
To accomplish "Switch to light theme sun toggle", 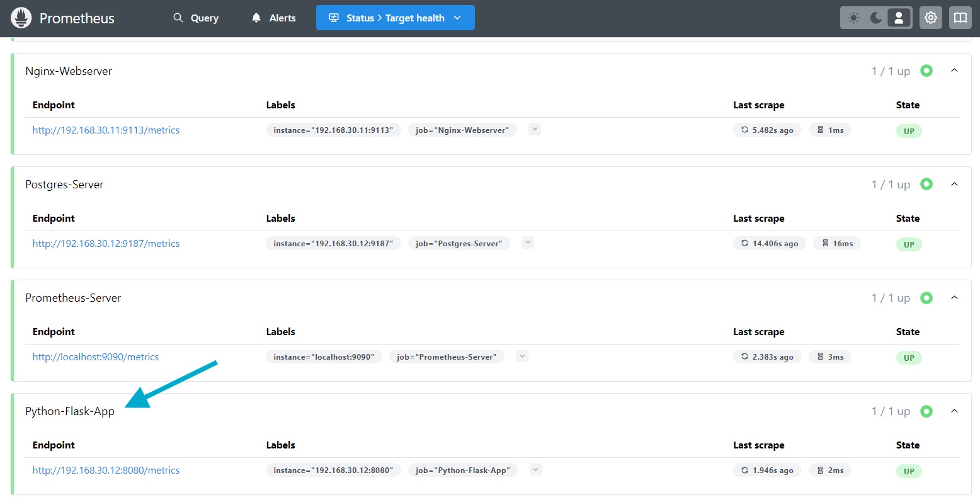I will [853, 18].
